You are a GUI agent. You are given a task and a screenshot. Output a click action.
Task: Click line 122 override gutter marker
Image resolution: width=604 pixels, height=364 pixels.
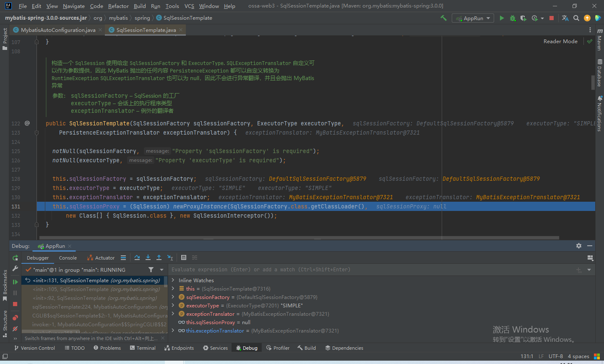click(x=27, y=123)
